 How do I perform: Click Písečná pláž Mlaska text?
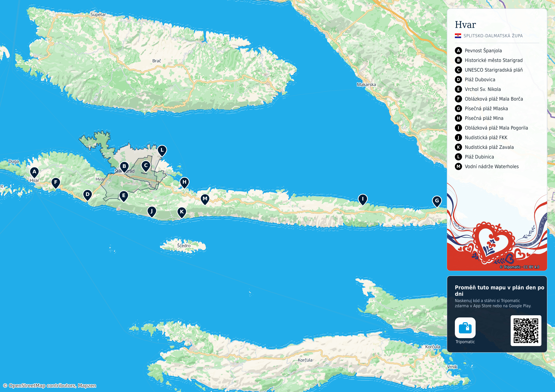(x=486, y=109)
